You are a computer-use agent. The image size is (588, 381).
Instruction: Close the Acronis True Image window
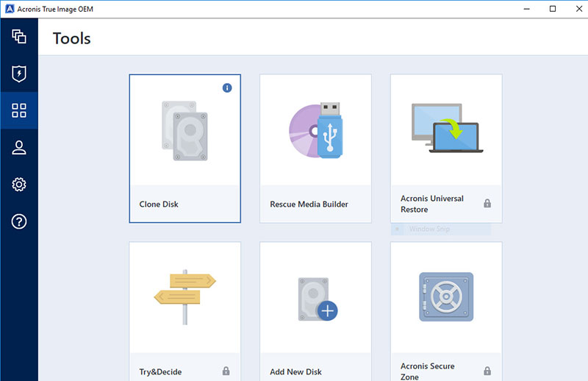pos(579,9)
